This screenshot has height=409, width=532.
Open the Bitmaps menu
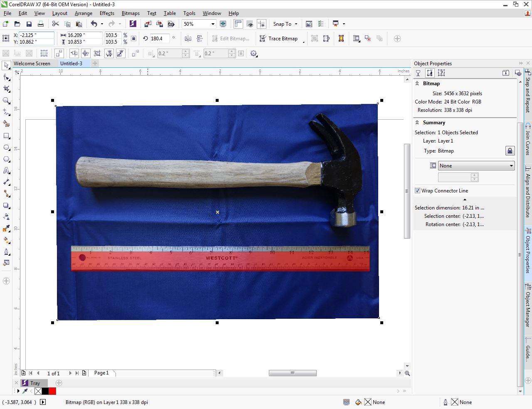click(131, 13)
